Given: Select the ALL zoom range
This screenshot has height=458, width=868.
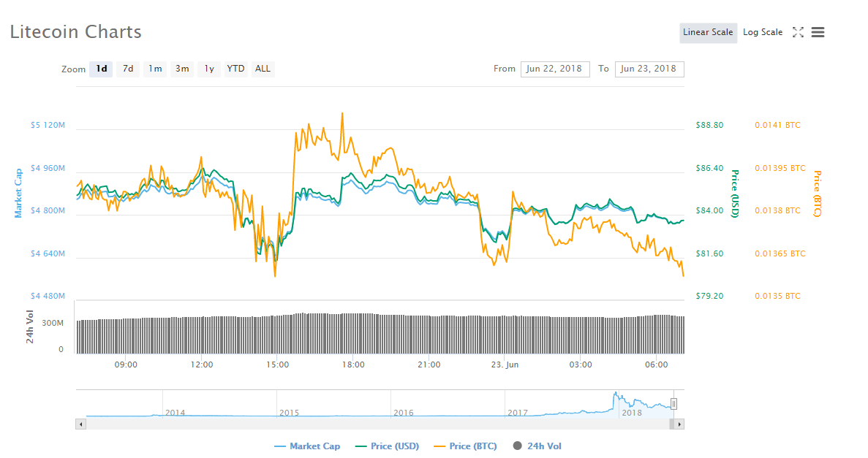Looking at the screenshot, I should pos(263,69).
